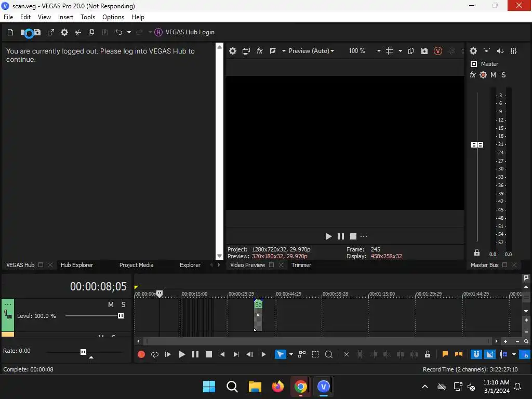532x399 pixels.
Task: Click the Cut scissors icon
Action: [x=78, y=32]
